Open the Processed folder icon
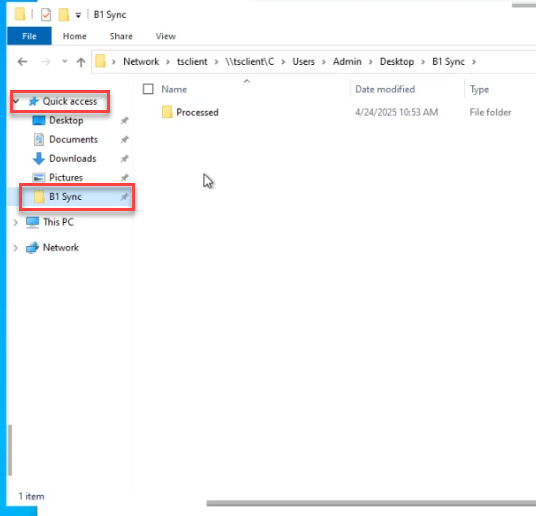Screen dimensions: 536x516 (x=167, y=112)
